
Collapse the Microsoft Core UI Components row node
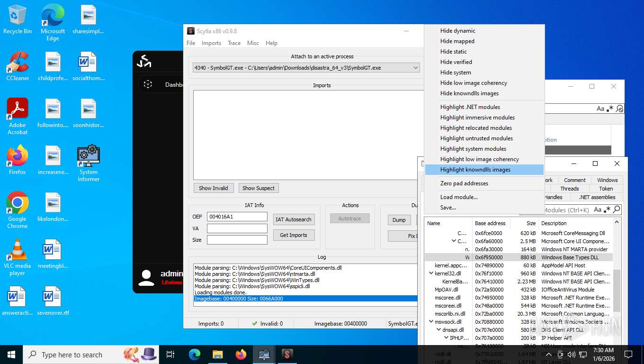click(x=454, y=241)
